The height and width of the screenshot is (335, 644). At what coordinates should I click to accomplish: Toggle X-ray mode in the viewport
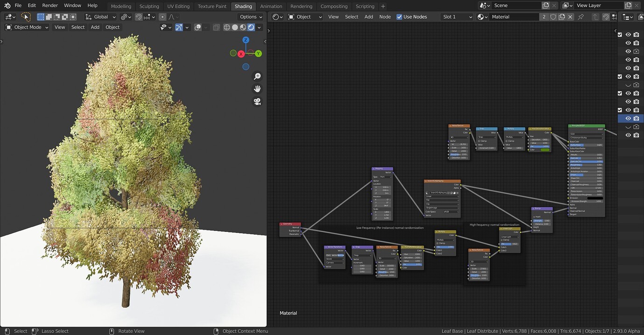(216, 27)
